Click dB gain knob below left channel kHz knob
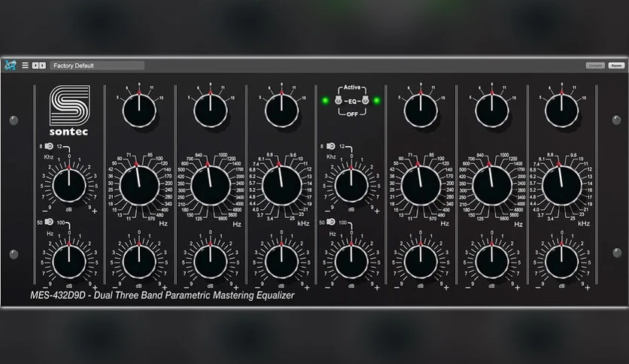This screenshot has width=629, height=364. tap(281, 262)
